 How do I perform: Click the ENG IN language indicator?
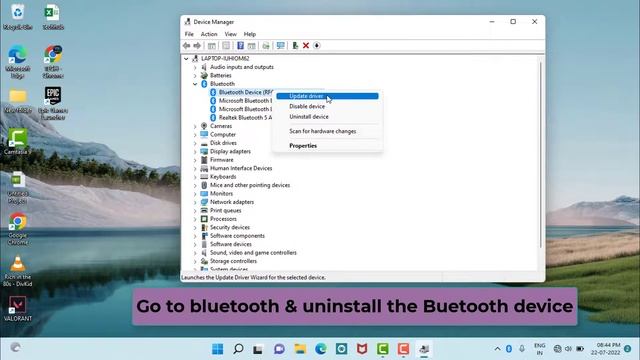coord(540,349)
